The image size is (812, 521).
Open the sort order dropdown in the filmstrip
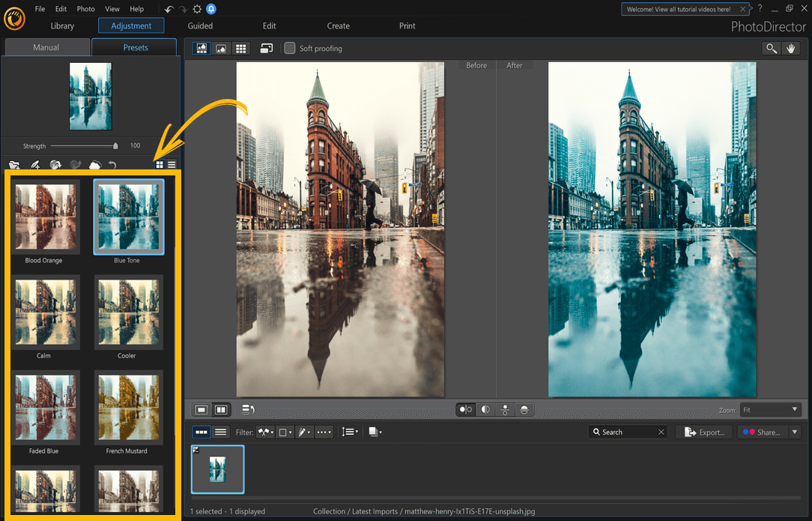[350, 432]
